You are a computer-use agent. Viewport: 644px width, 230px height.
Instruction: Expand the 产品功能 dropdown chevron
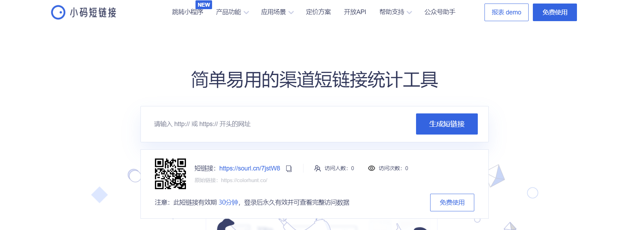(246, 13)
